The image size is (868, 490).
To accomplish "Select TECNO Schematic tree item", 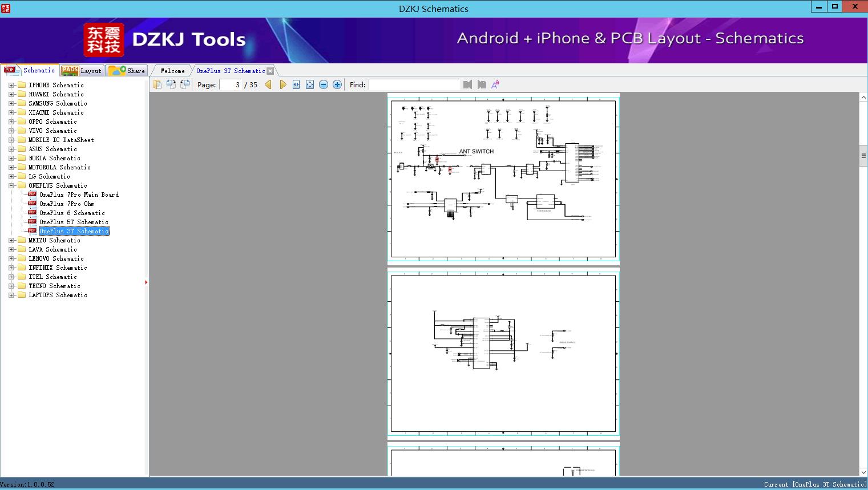I will 54,286.
